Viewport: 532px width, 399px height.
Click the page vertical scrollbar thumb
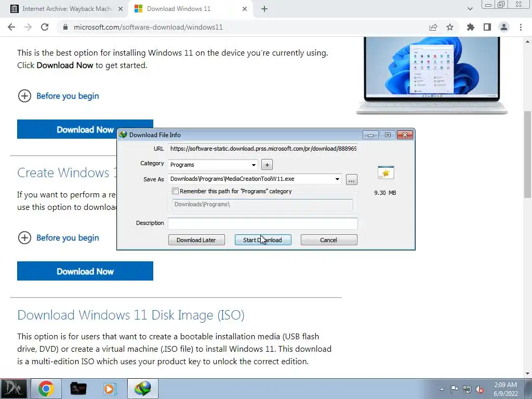(x=528, y=154)
